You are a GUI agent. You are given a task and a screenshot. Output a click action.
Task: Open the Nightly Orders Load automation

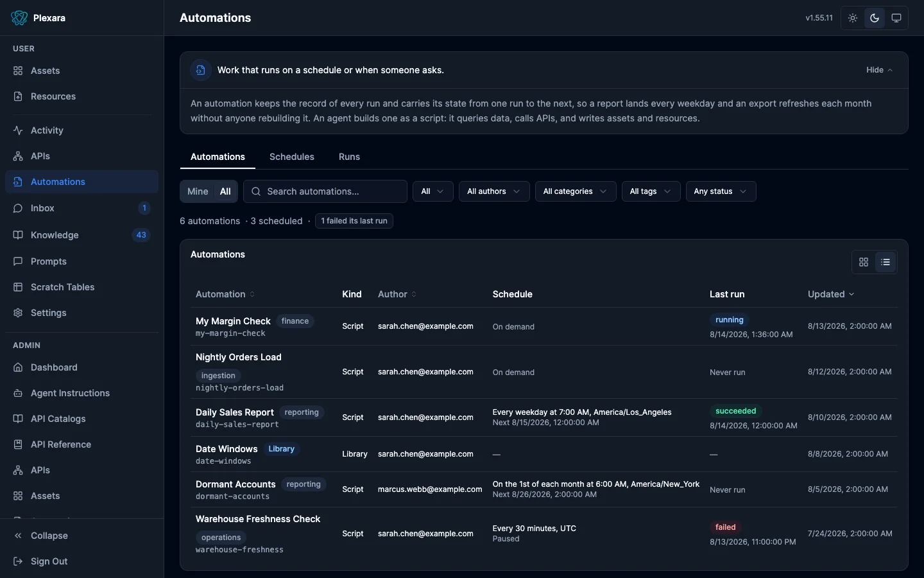239,357
